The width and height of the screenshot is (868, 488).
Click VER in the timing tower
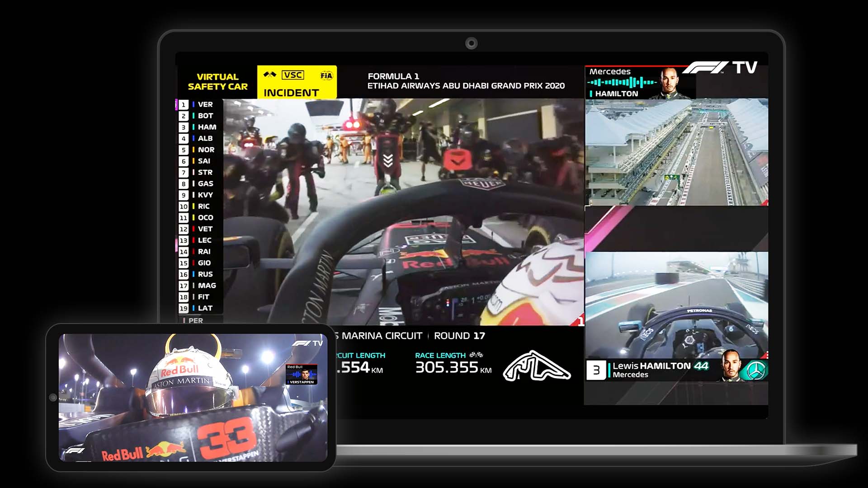click(205, 104)
